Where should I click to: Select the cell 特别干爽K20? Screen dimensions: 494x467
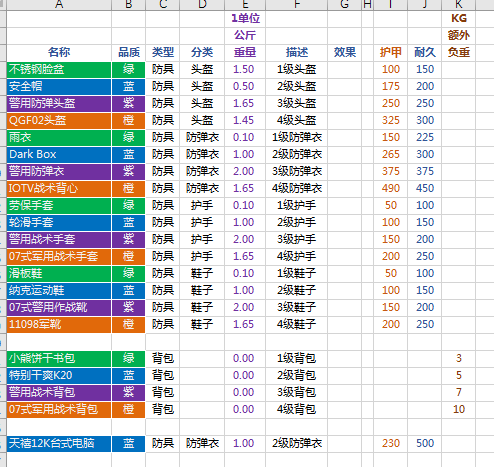coord(59,376)
